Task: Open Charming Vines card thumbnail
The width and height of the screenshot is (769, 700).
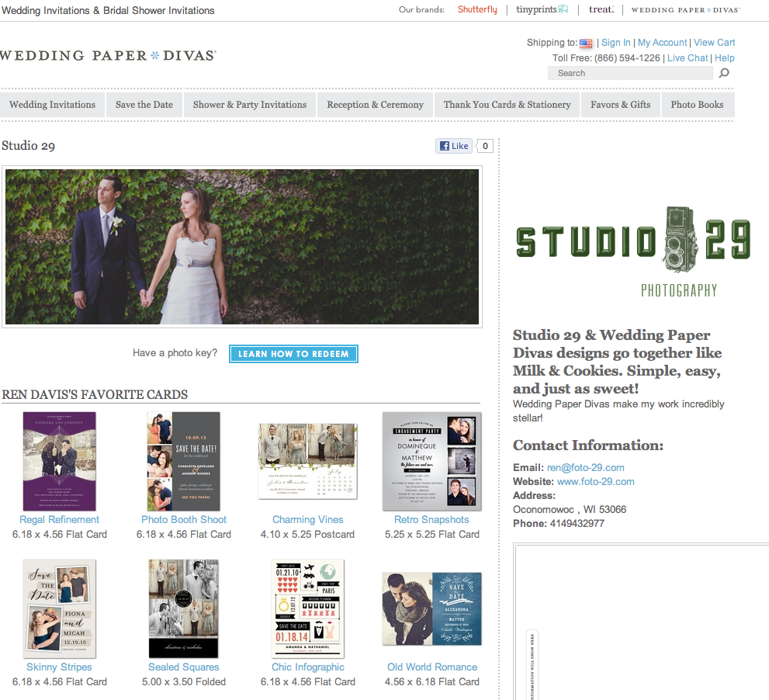Action: (308, 461)
